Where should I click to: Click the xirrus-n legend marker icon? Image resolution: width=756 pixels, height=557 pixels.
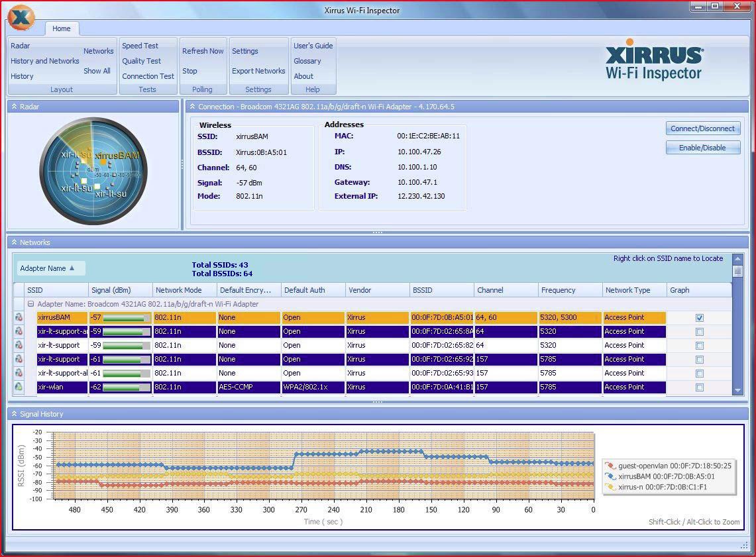(x=611, y=487)
